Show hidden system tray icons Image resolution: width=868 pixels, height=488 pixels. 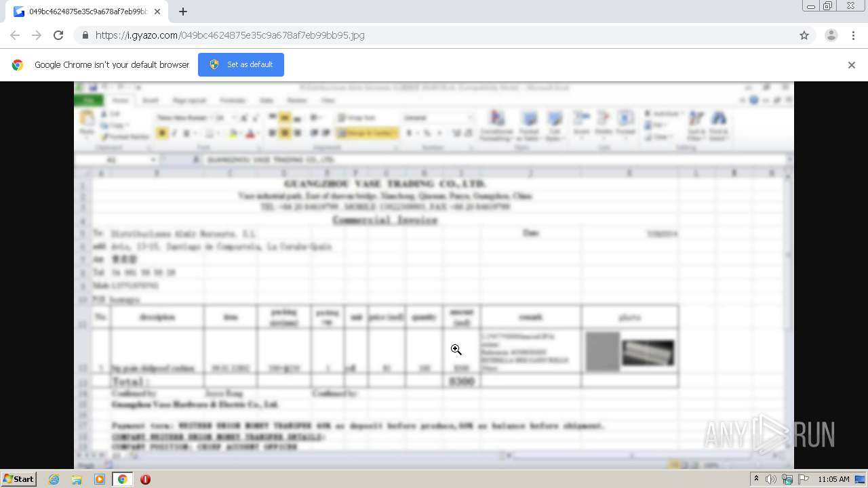tap(756, 479)
